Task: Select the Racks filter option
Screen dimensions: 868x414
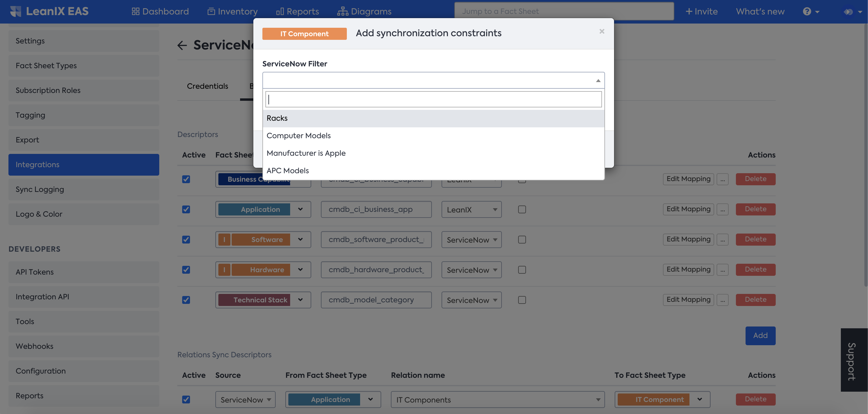Action: (433, 118)
